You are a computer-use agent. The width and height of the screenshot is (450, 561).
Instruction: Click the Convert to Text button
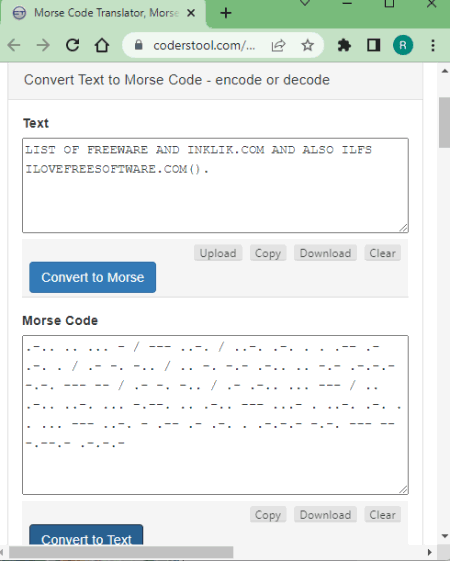[86, 535]
